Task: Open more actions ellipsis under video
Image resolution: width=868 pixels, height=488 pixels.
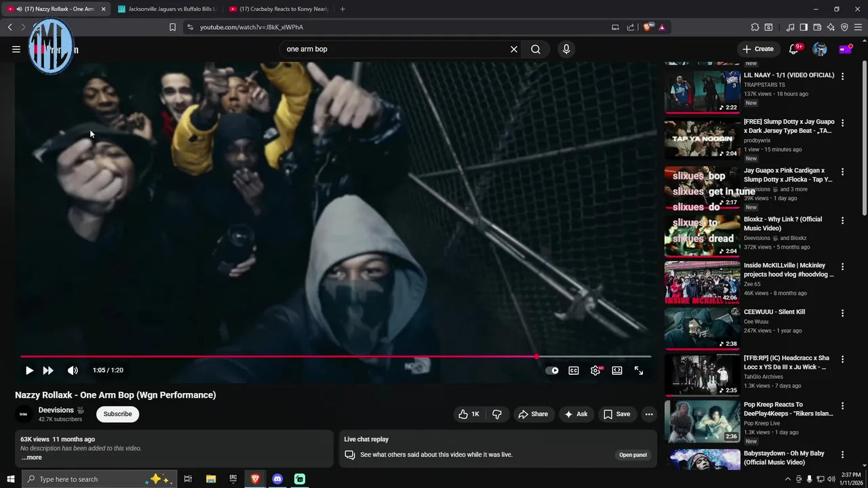Action: point(649,414)
